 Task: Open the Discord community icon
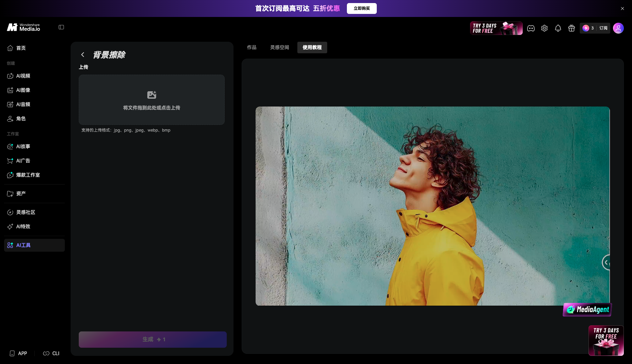click(531, 28)
